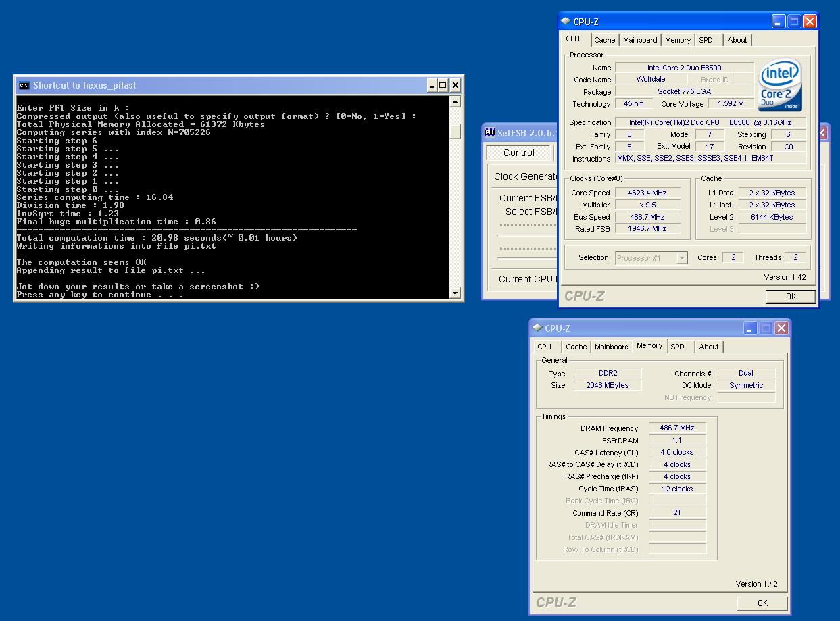The height and width of the screenshot is (621, 840).
Task: Click the Intel Core 2 Duo logo
Action: point(780,85)
